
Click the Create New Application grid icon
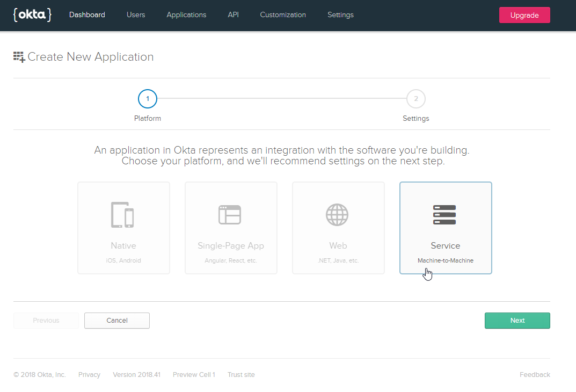pyautogui.click(x=19, y=57)
